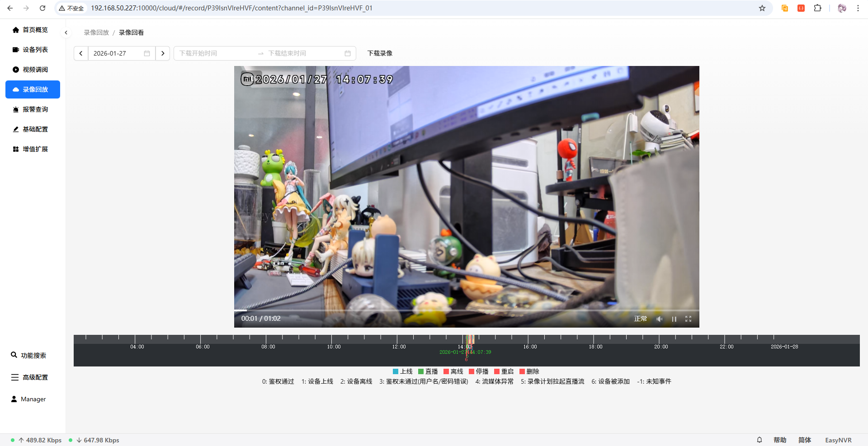Open the Manager user menu
This screenshot has height=446, width=868.
point(33,399)
